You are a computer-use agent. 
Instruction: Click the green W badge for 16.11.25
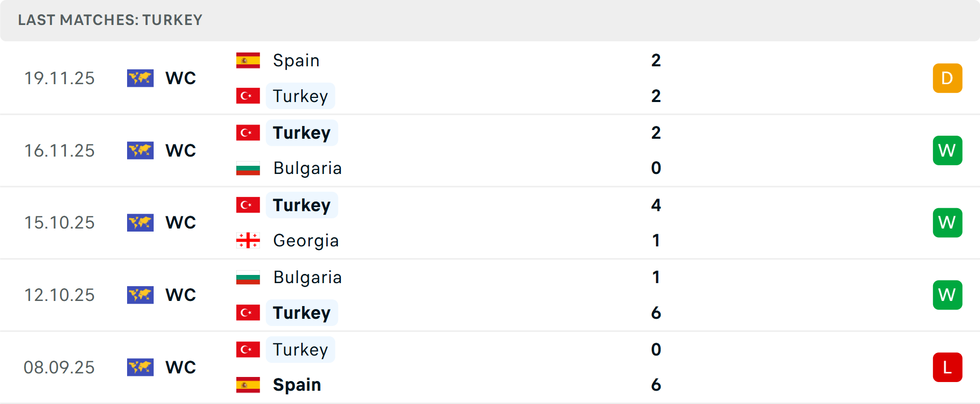coord(947,150)
